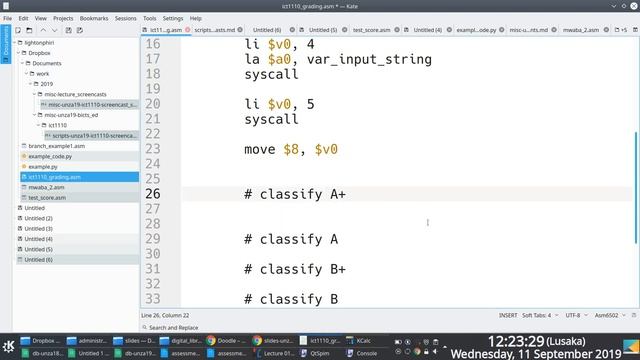Click the save as toolbar icon
640x360 pixels.
80,30
